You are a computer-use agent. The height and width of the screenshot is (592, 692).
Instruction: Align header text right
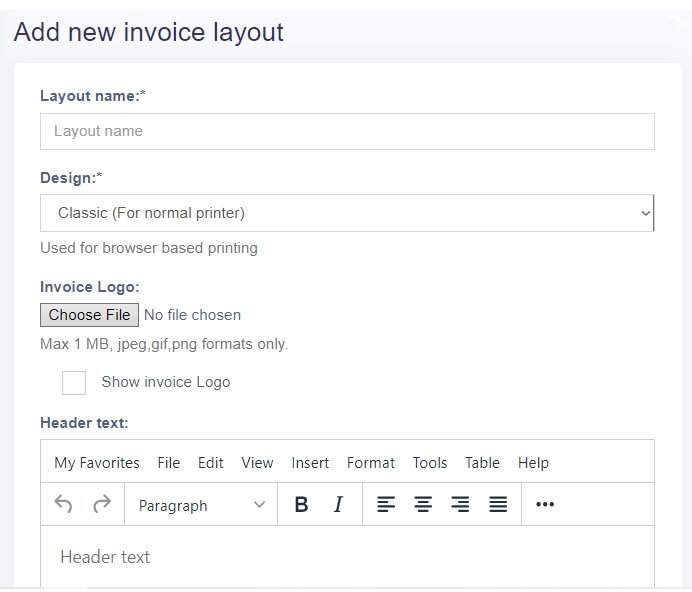pyautogui.click(x=460, y=505)
